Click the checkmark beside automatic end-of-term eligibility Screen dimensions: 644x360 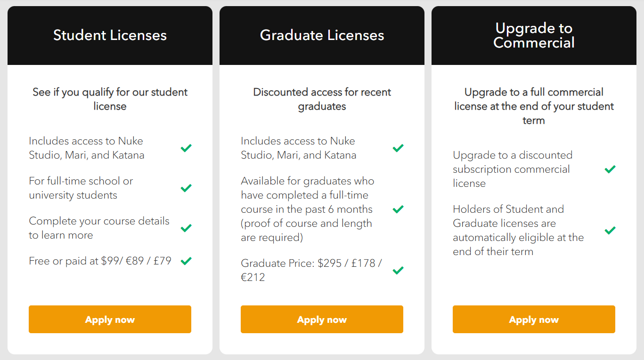click(x=610, y=230)
